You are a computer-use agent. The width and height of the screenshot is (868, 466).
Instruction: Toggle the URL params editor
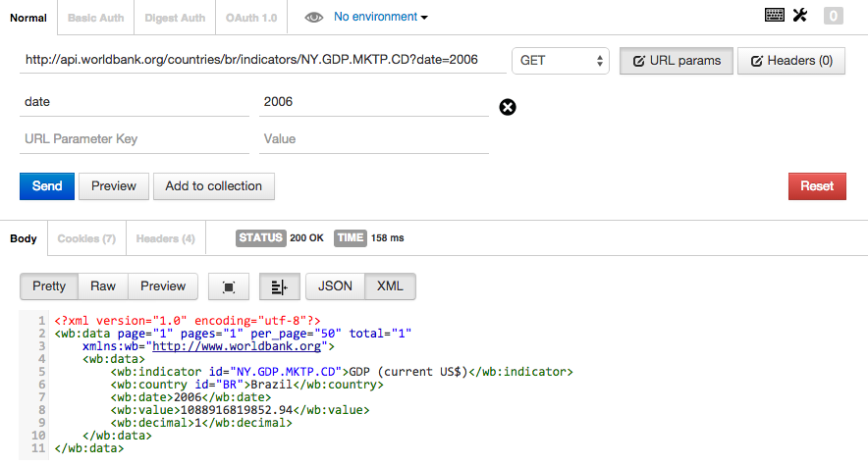pyautogui.click(x=677, y=61)
